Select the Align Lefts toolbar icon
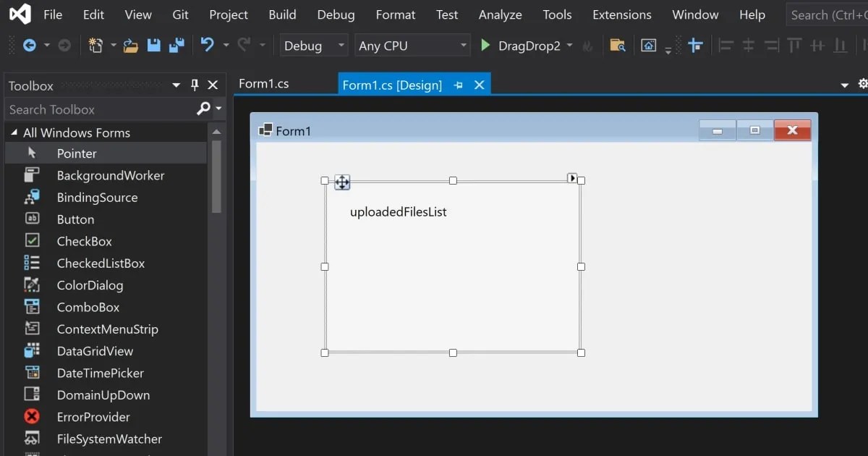This screenshot has height=456, width=868. 726,45
